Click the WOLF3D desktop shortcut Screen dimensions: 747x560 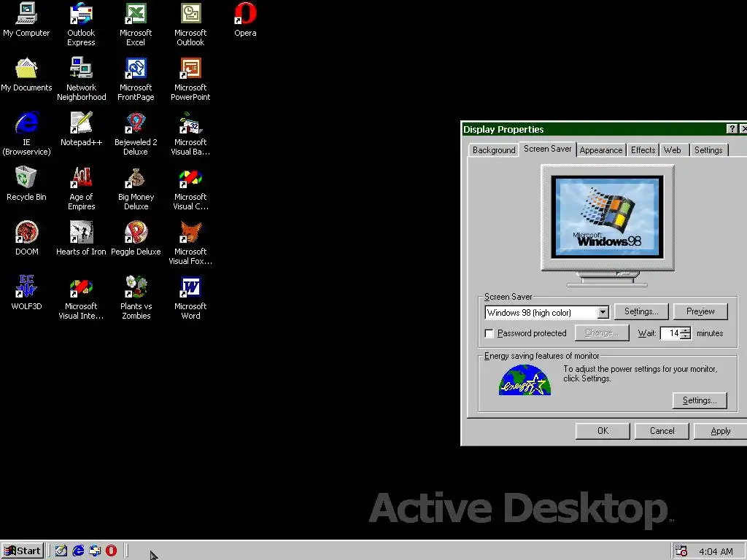[26, 293]
